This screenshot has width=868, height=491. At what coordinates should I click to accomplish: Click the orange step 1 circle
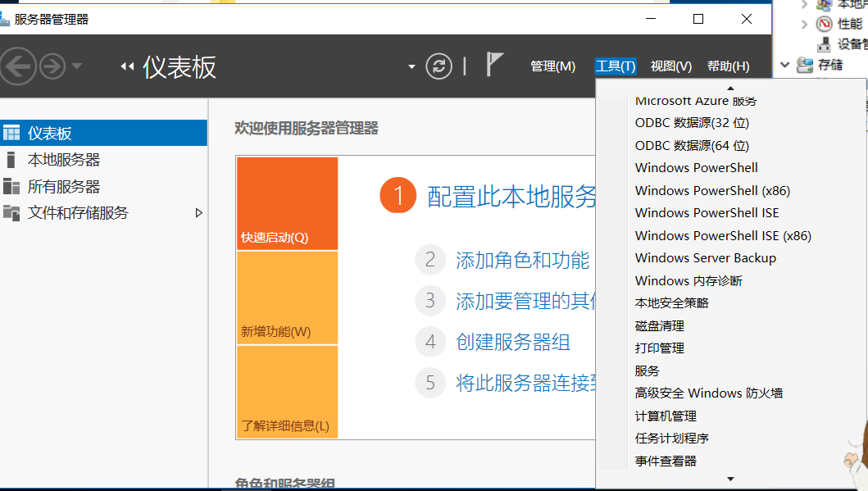click(398, 195)
